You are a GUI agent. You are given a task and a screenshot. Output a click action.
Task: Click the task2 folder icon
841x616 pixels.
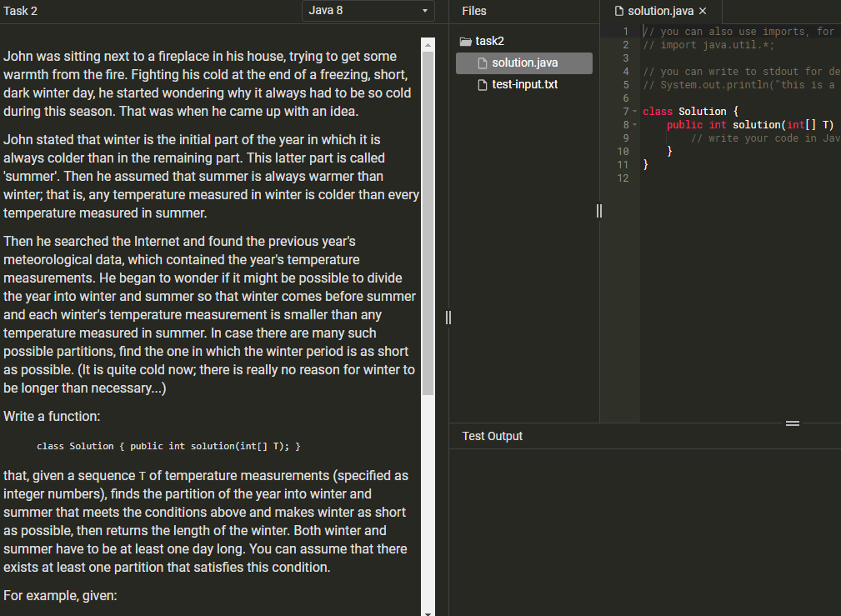tap(466, 40)
